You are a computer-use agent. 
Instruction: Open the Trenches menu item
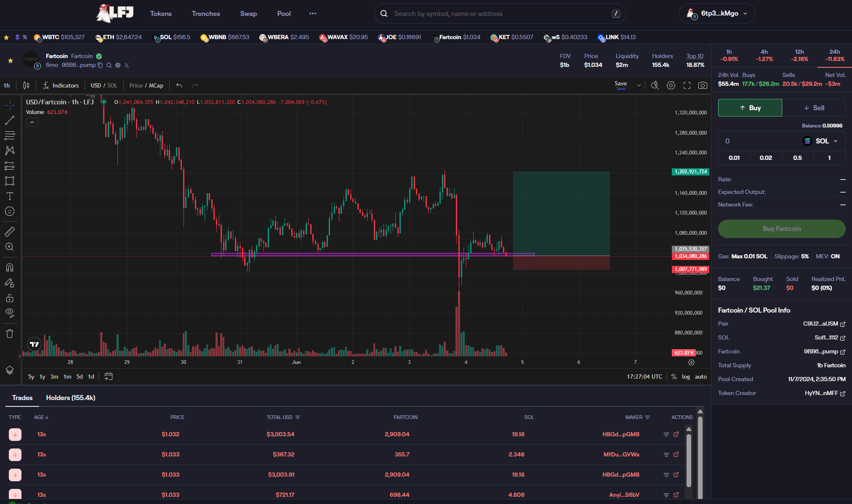(206, 13)
